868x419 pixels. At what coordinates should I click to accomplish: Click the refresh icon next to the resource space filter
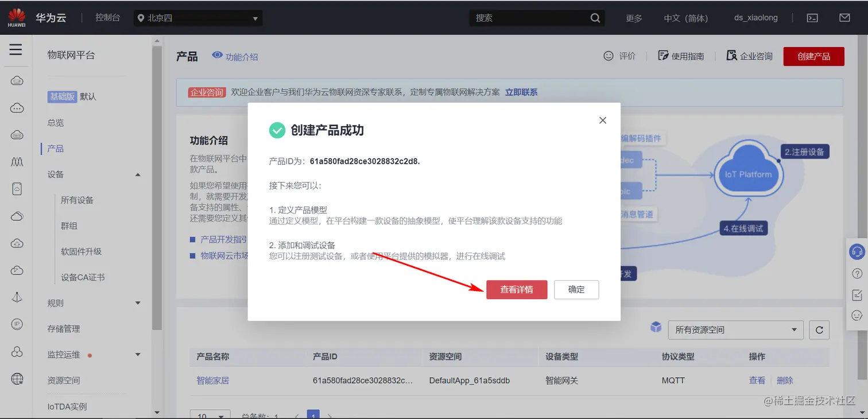pyautogui.click(x=819, y=330)
